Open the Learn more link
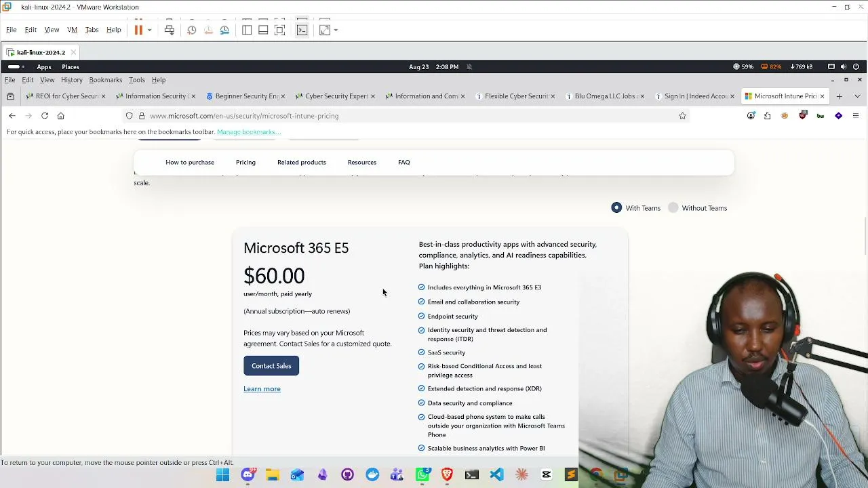The height and width of the screenshot is (488, 868). (262, 389)
